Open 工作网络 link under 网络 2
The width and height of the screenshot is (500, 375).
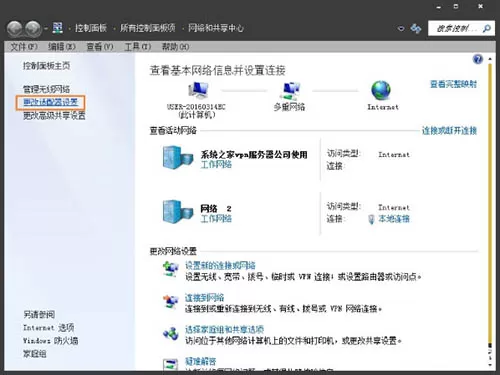(x=216, y=218)
